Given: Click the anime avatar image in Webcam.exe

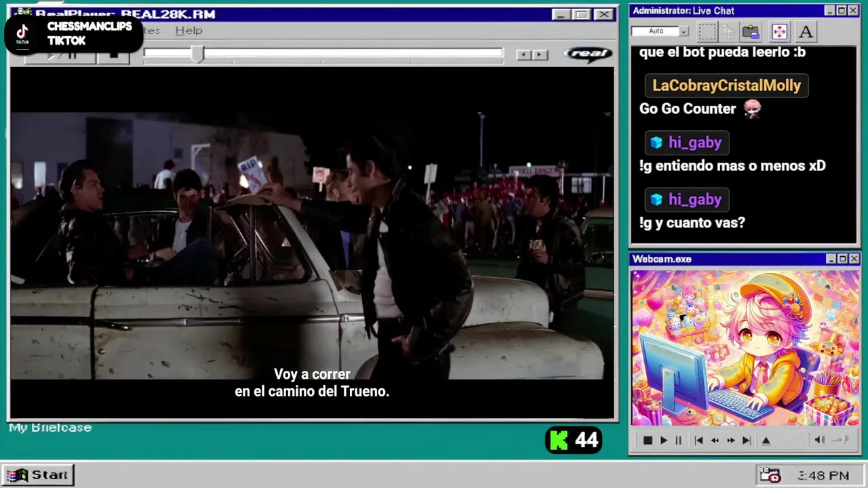Looking at the screenshot, I should click(x=745, y=348).
